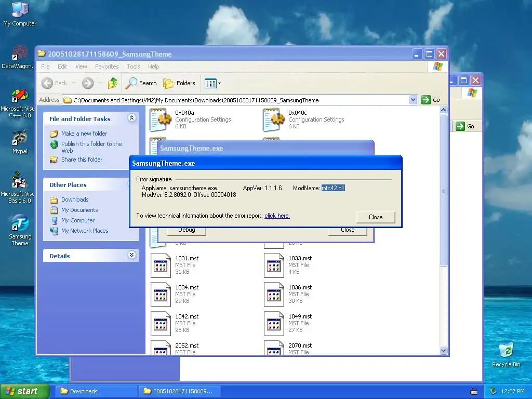Open the Start menu

coord(24,391)
